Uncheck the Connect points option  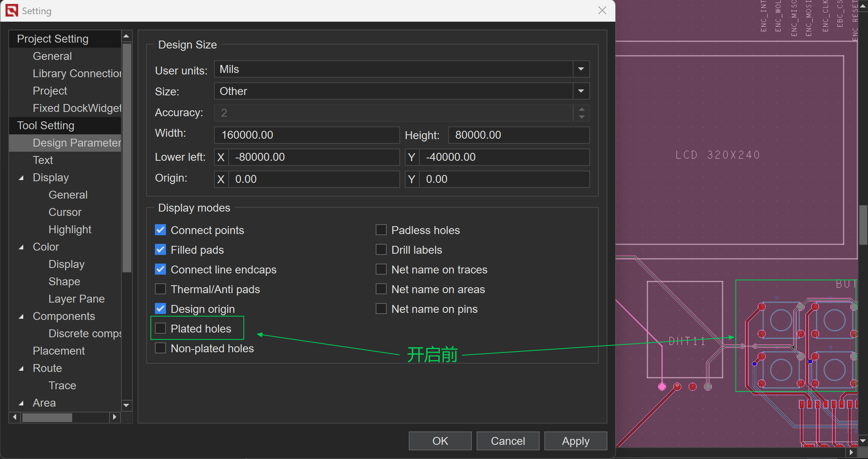click(x=160, y=230)
